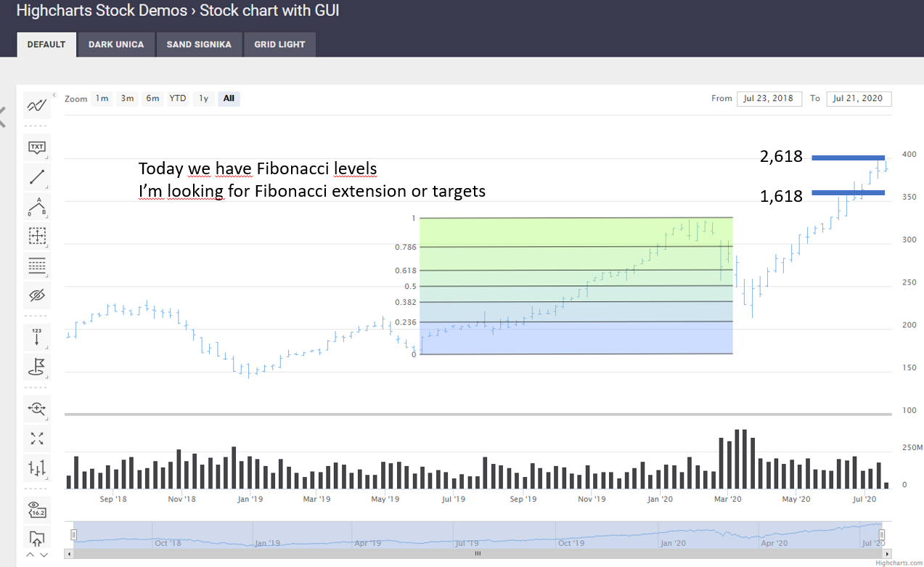Click the pane divider between price and volume

(x=478, y=415)
